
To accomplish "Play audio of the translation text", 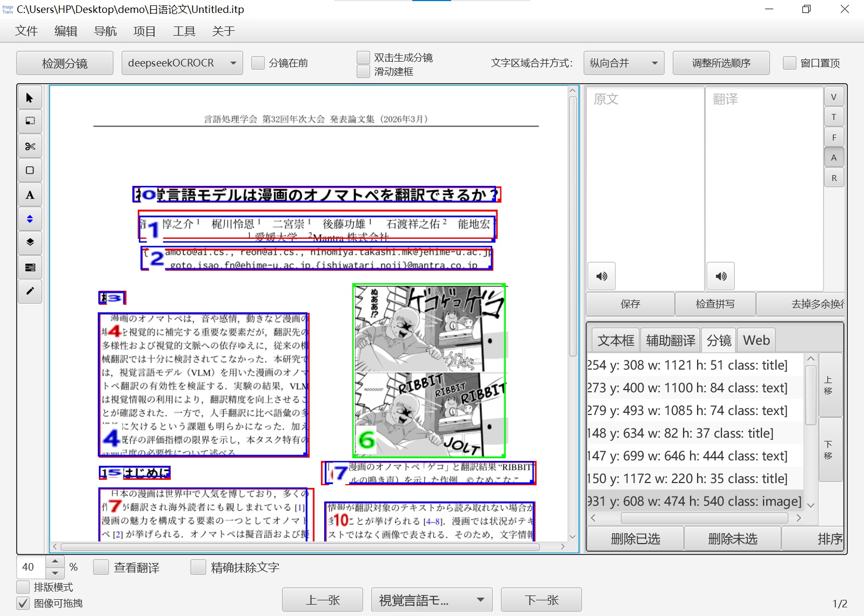I will [721, 276].
